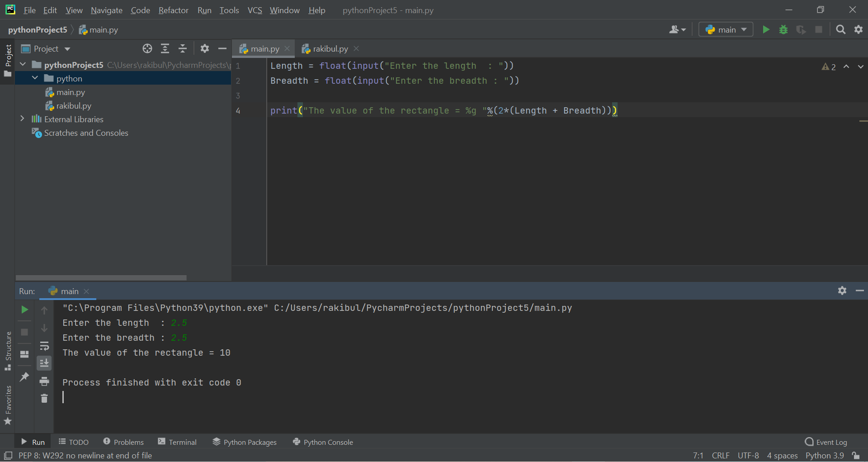Expand all items in Project panel
868x462 pixels.
click(x=165, y=49)
